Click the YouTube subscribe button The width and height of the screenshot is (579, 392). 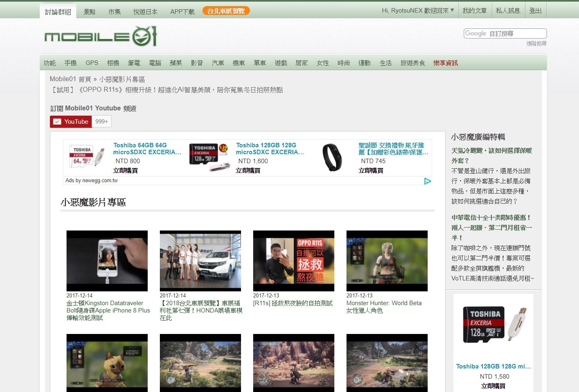point(71,122)
